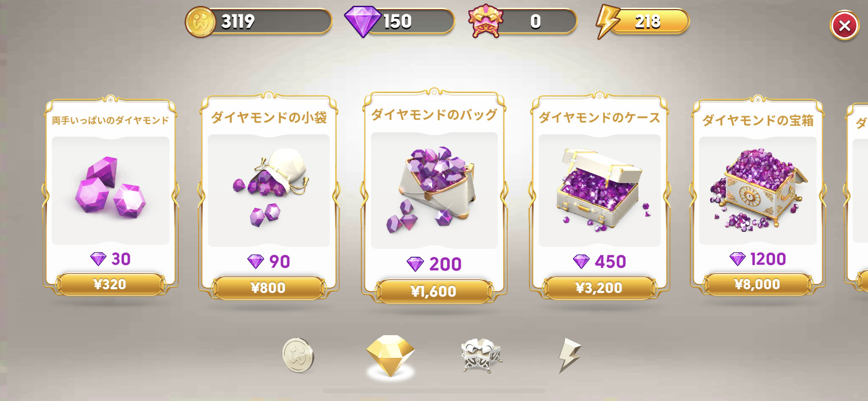Switch to the coin shop tab

(298, 355)
